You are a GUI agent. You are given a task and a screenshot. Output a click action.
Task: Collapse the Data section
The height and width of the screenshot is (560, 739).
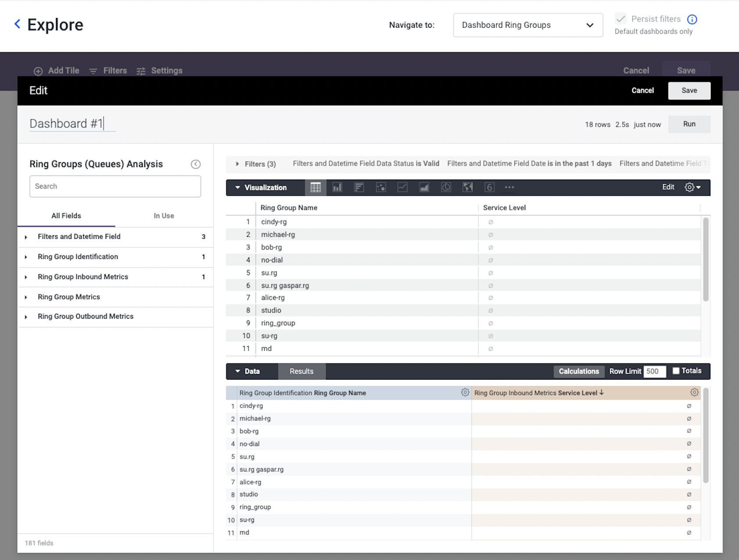(x=237, y=371)
